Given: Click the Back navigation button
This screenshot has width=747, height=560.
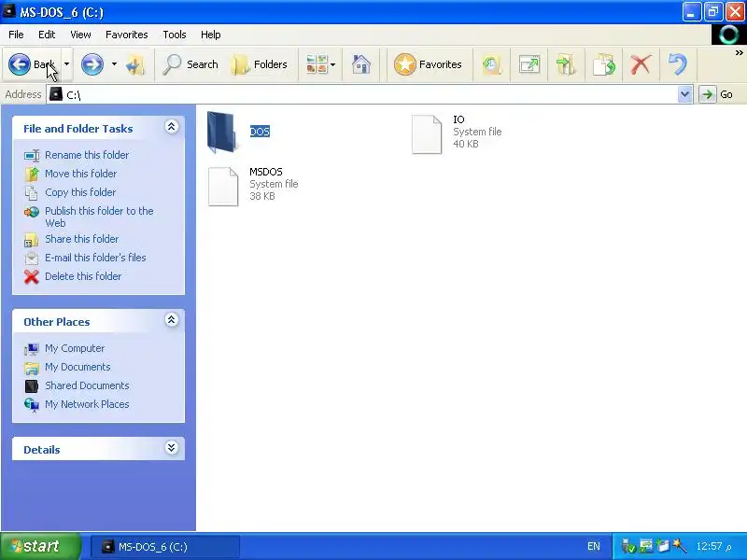Looking at the screenshot, I should click(33, 64).
